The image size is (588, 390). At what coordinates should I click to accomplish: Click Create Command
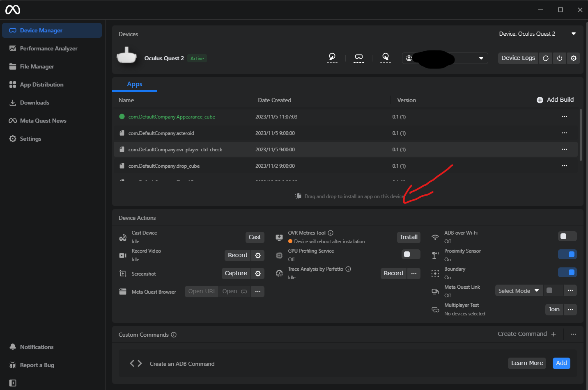[x=527, y=334]
